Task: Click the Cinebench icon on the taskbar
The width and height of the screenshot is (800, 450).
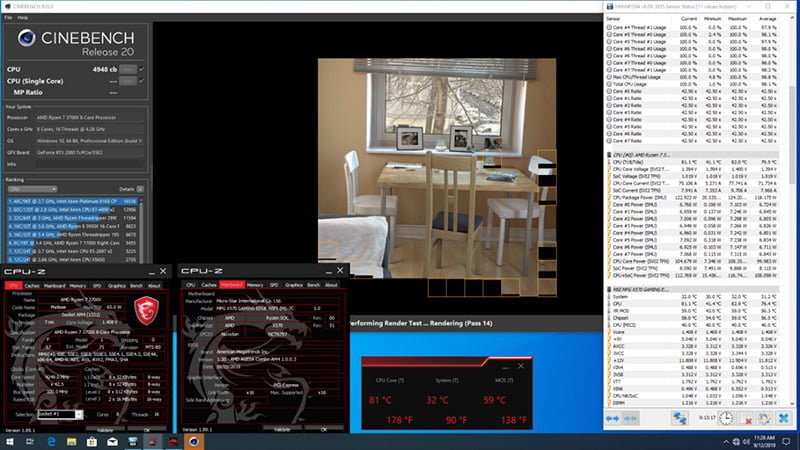Action: click(194, 442)
